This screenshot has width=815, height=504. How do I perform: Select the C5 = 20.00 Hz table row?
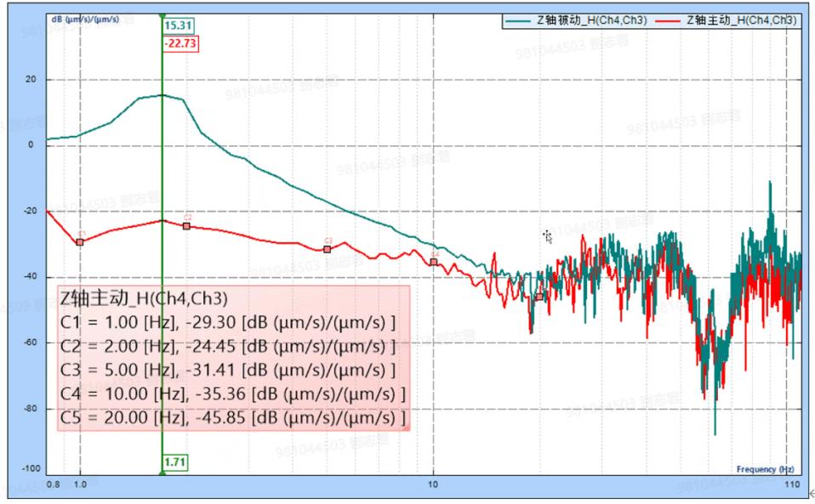[232, 419]
